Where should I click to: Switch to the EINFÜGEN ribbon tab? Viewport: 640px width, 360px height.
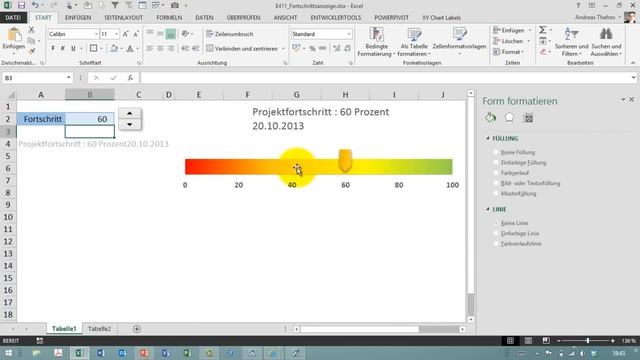[x=78, y=18]
